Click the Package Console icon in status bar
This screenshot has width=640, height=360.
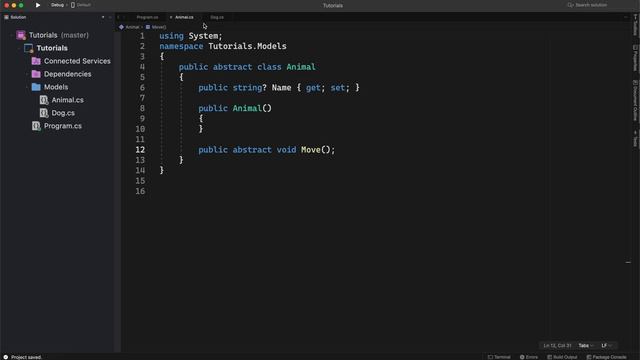[x=589, y=357]
